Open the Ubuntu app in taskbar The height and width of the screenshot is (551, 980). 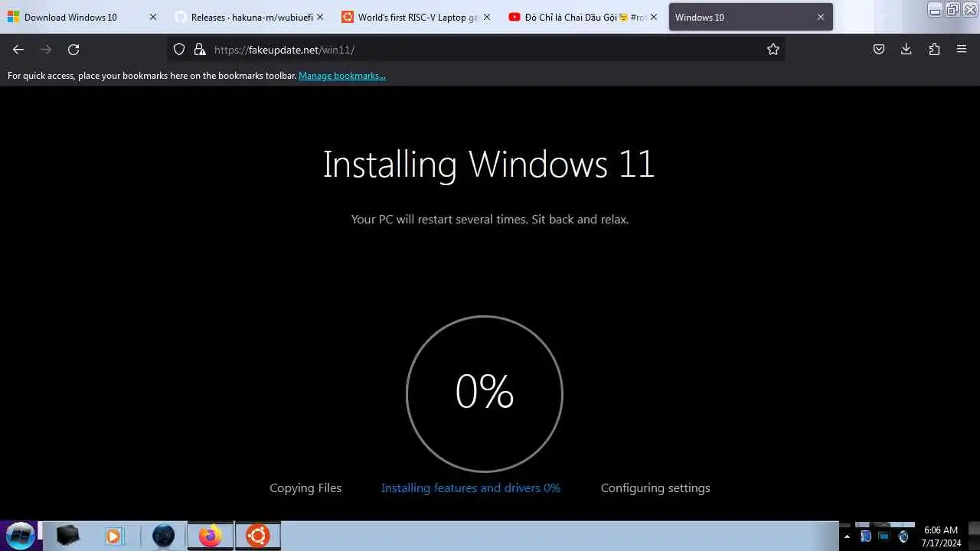257,535
